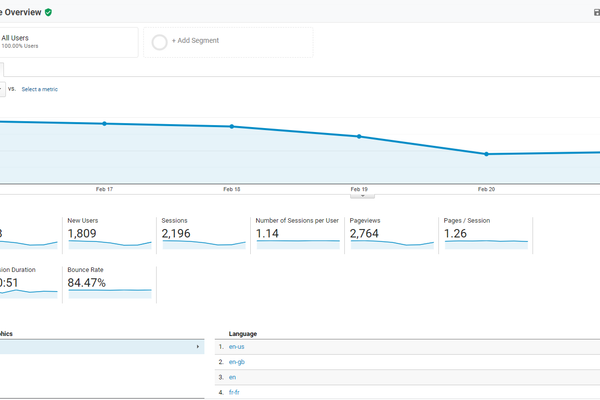Click the Bounce Rate sparkline chart
This screenshot has width=600, height=400.
point(110,294)
